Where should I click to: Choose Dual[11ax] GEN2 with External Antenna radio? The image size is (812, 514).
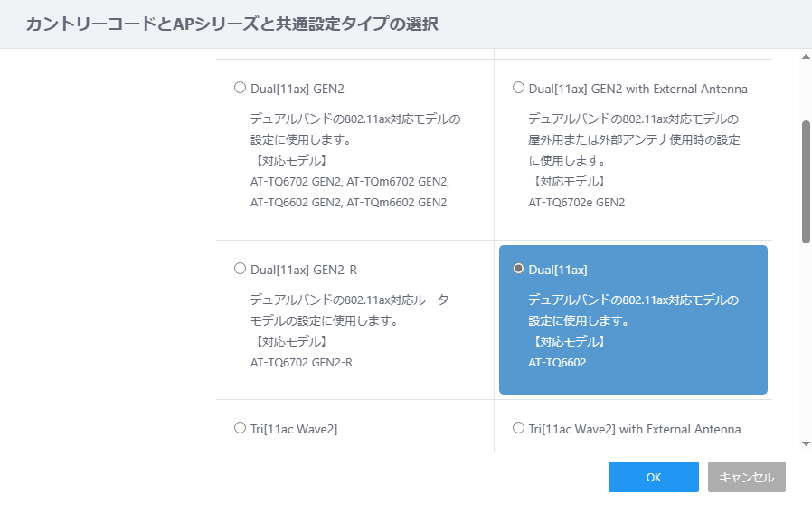click(518, 88)
